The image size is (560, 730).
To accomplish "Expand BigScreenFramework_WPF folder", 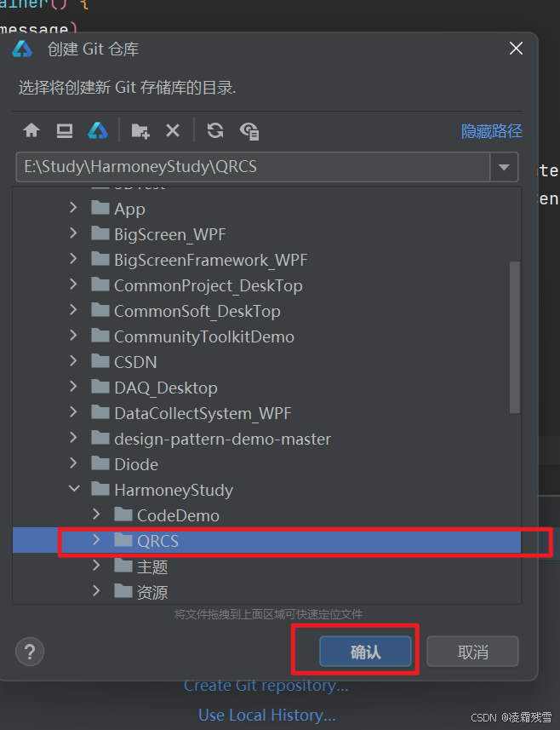I will [x=73, y=259].
